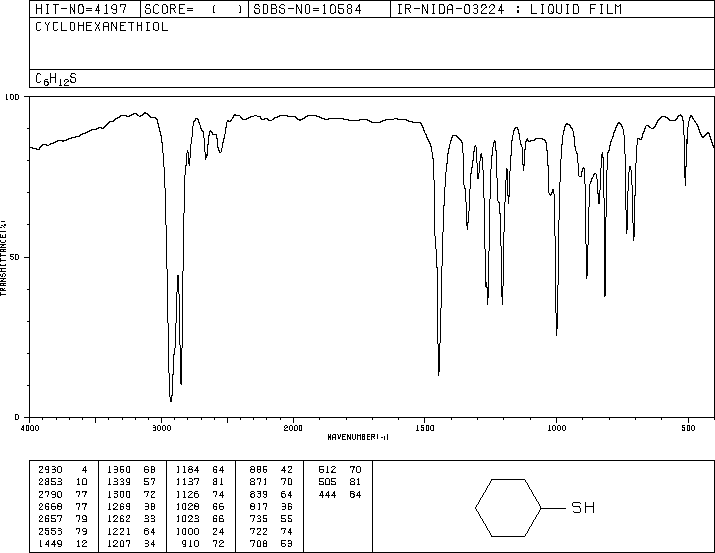Click the 500 tick on wavenumber axis
This screenshot has height=553, width=715.
(x=688, y=427)
